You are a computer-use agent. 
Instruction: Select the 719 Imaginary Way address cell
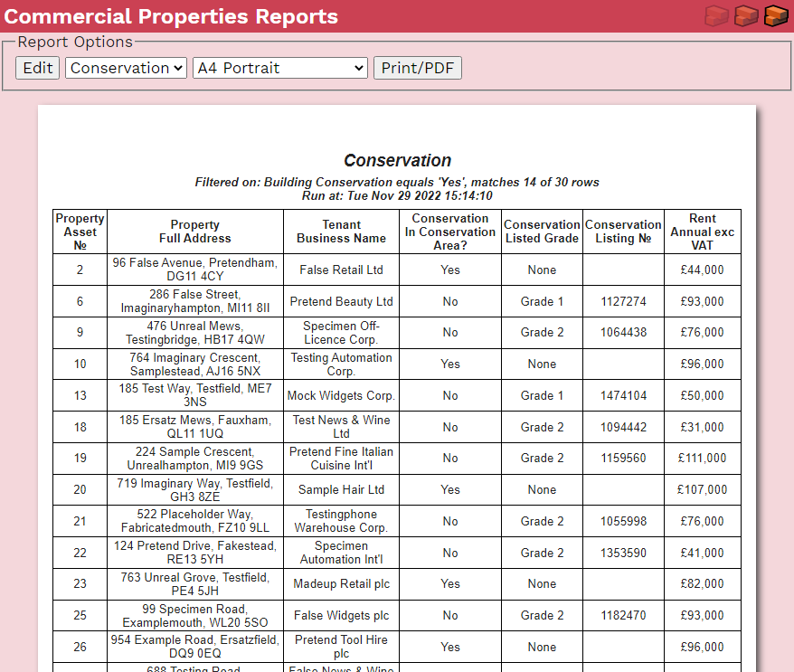pyautogui.click(x=194, y=489)
